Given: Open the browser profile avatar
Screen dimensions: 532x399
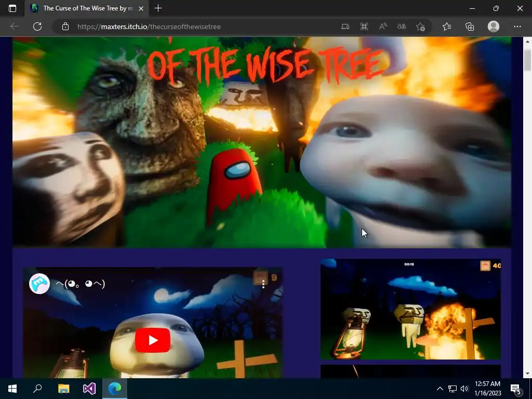Looking at the screenshot, I should (494, 26).
